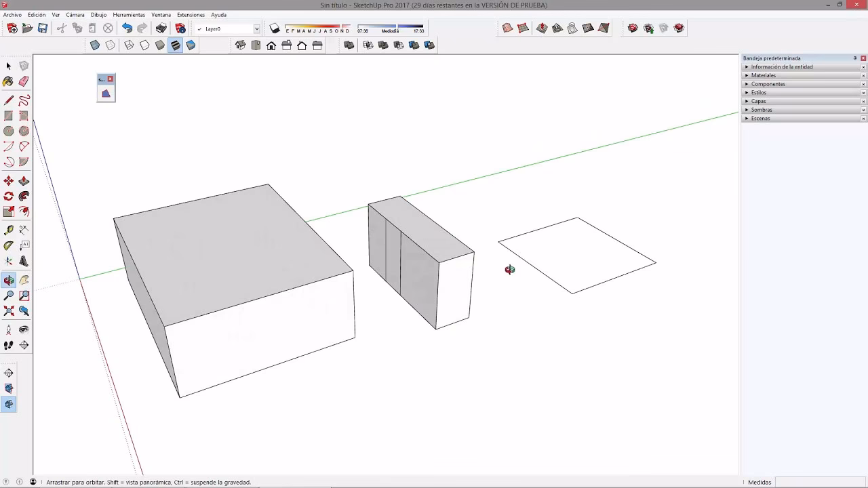This screenshot has width=868, height=488.
Task: Select the Line tool
Action: tap(8, 99)
